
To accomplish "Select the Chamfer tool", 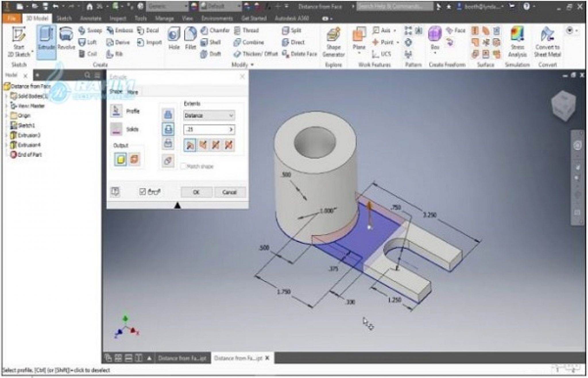I will (215, 30).
